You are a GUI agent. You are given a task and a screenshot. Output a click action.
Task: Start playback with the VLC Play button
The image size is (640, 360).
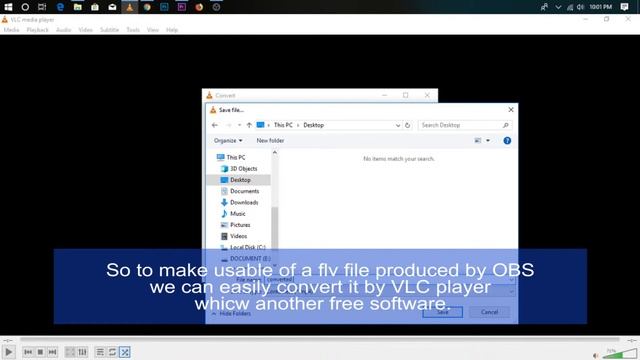[x=9, y=352]
